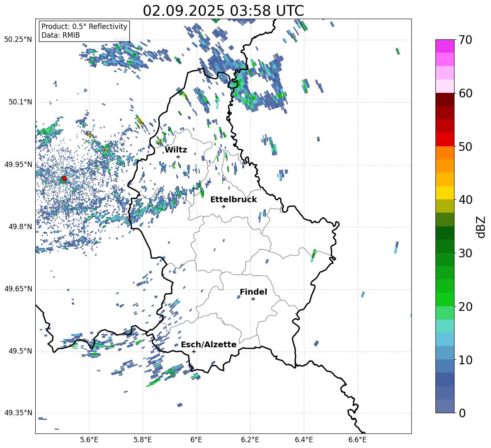
Task: Click the dBZ colorbar axis label
Action: 480,227
